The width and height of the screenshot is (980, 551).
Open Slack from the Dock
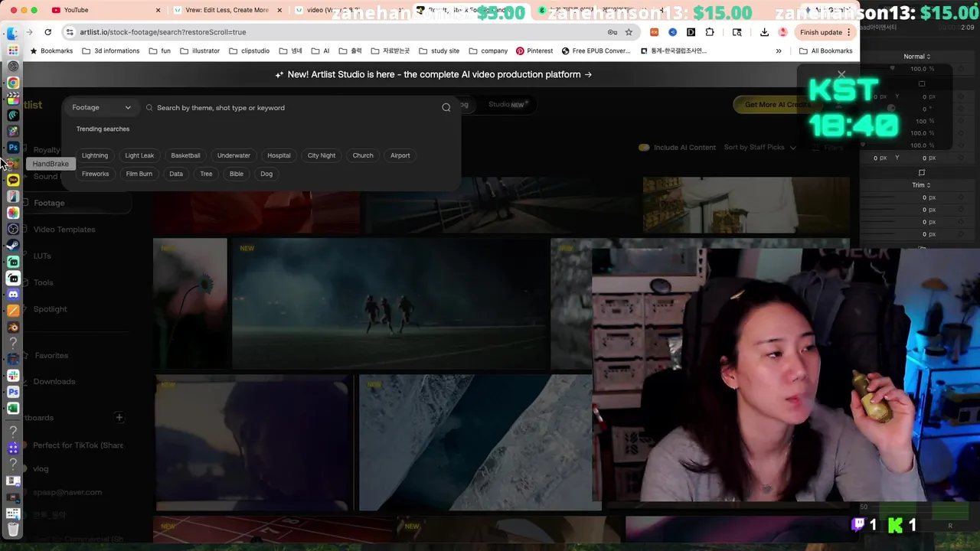click(13, 376)
